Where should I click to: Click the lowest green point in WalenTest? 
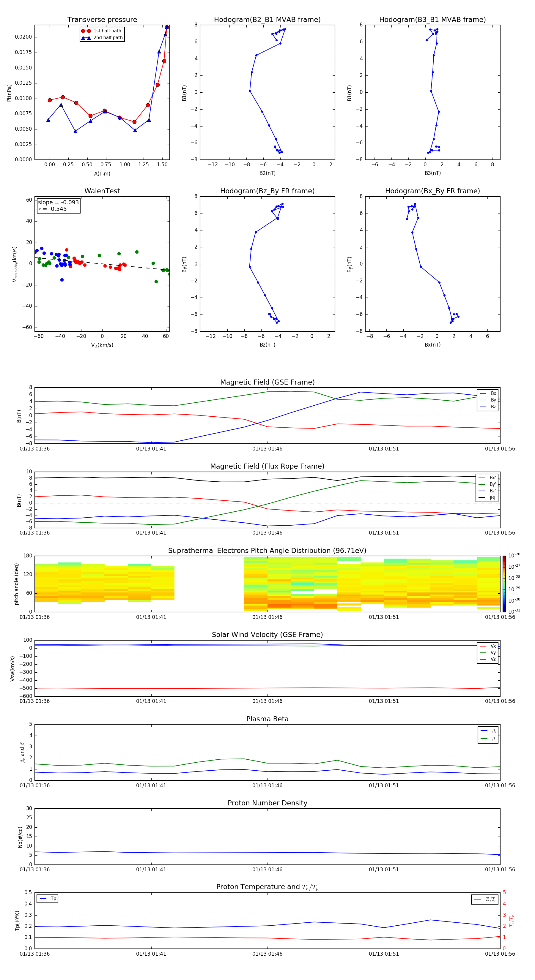pyautogui.click(x=156, y=282)
